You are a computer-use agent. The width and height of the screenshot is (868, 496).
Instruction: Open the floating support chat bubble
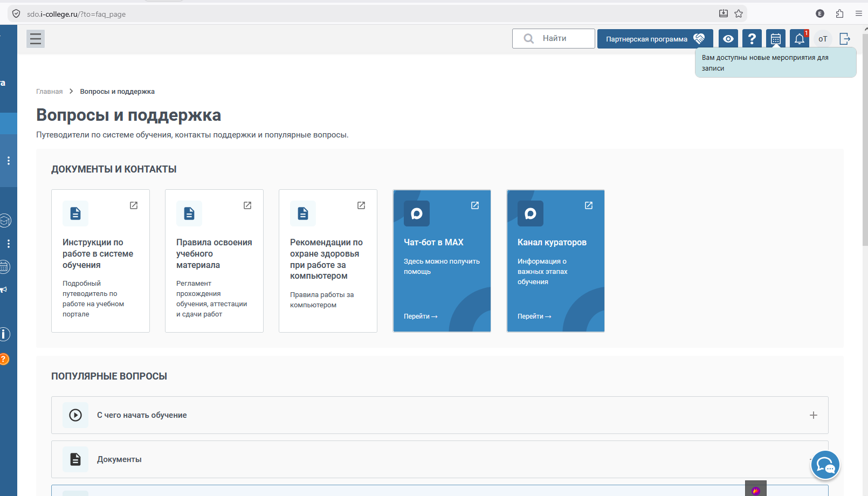click(825, 465)
